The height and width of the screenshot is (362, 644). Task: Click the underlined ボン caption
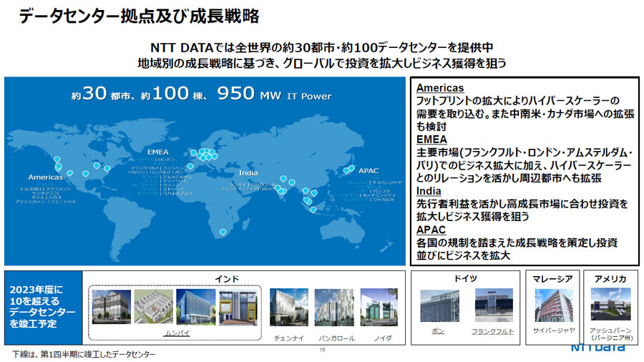438,331
